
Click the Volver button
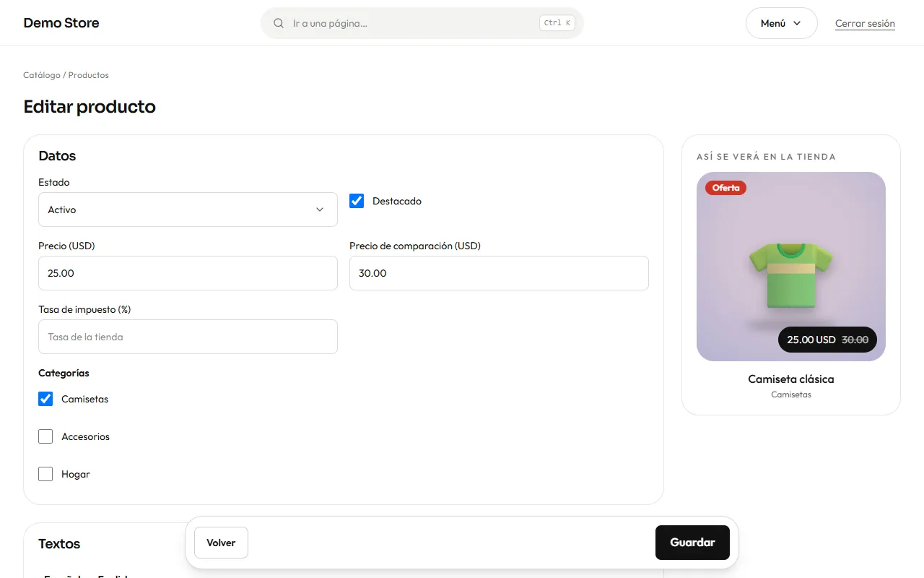(x=221, y=543)
